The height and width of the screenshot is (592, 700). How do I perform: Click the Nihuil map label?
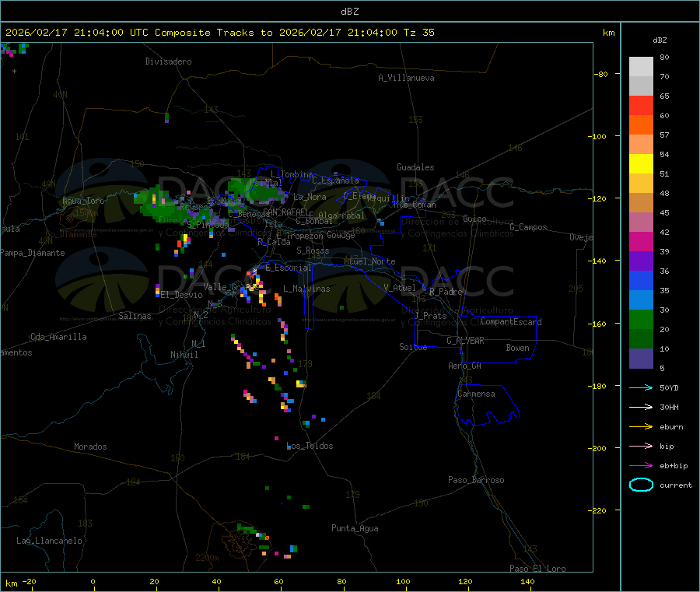click(x=184, y=355)
